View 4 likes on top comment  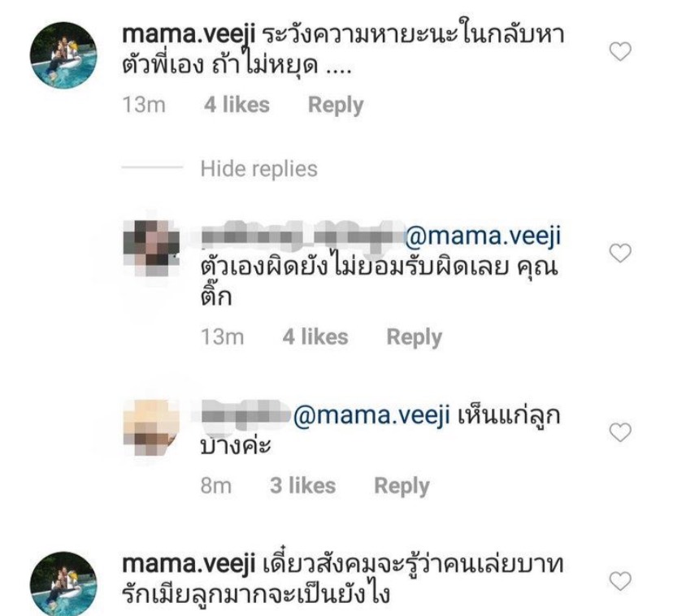[237, 105]
